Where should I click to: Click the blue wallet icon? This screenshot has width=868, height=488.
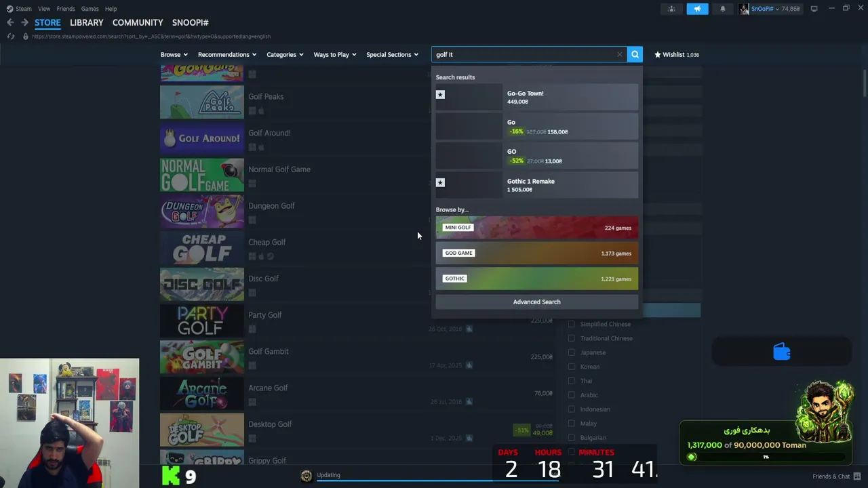782,352
